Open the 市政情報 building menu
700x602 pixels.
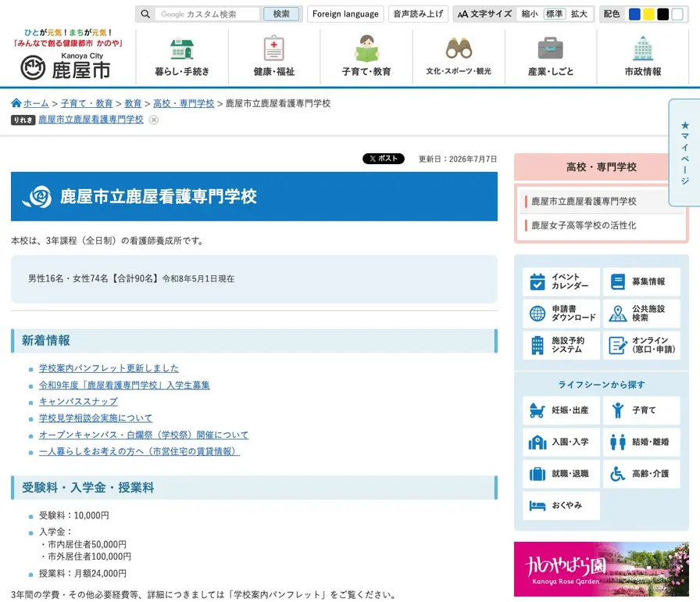(x=643, y=57)
